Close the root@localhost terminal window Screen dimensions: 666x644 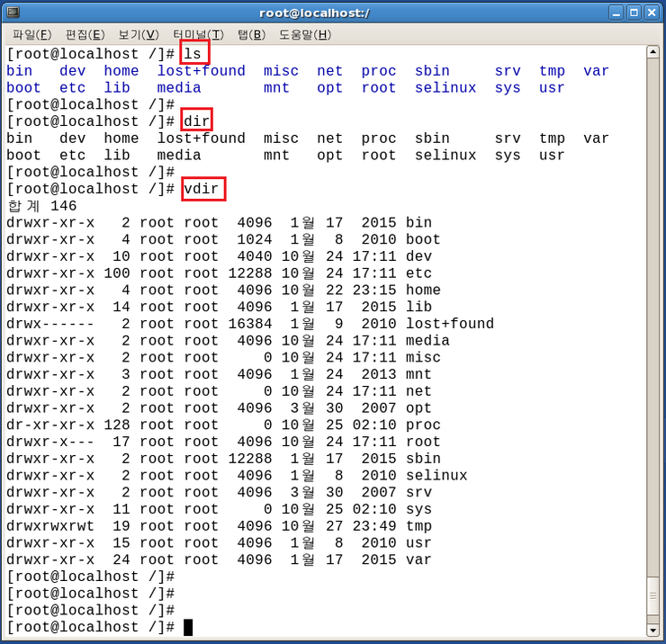652,13
